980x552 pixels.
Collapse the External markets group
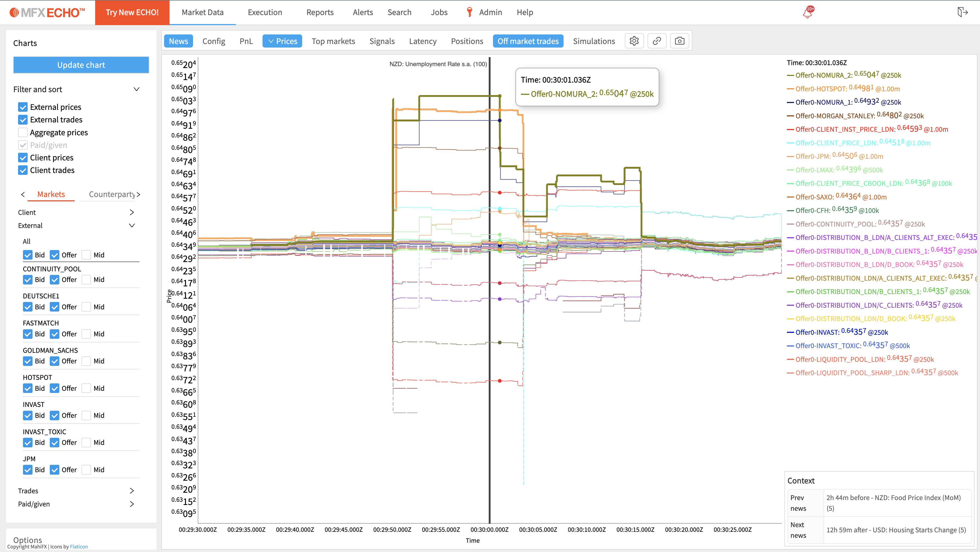click(x=132, y=226)
